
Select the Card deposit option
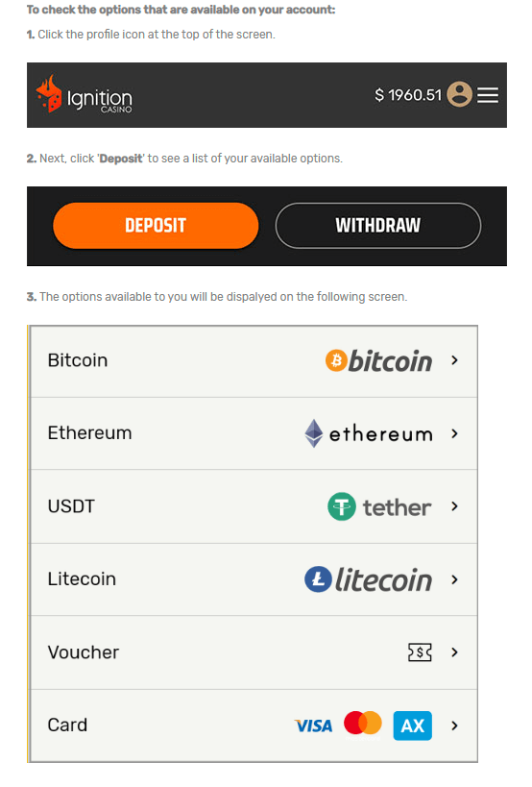pos(254,726)
